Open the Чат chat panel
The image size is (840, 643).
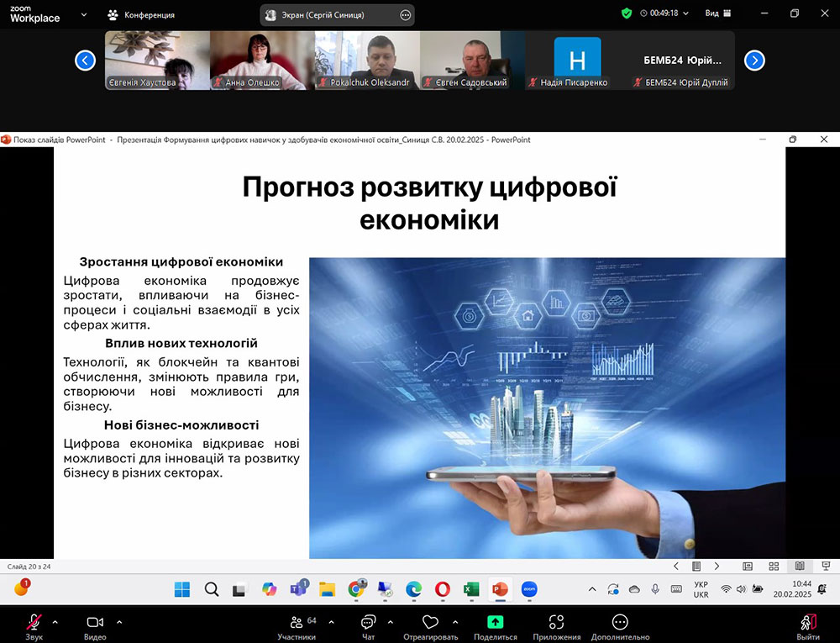tap(368, 623)
